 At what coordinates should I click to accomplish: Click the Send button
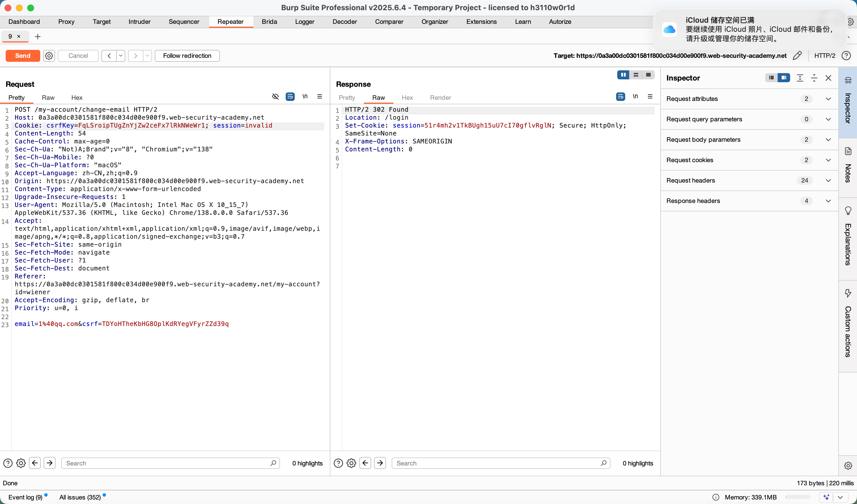tap(23, 56)
